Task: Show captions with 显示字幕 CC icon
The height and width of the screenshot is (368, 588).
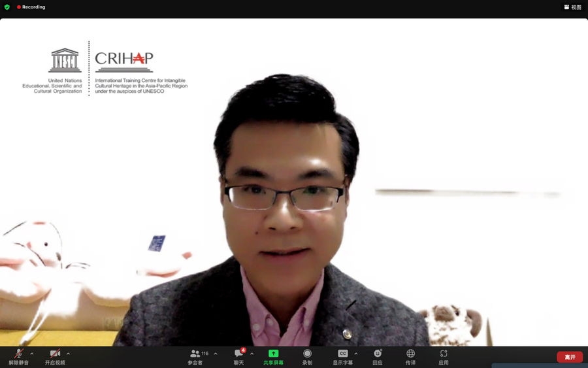Action: pos(343,354)
